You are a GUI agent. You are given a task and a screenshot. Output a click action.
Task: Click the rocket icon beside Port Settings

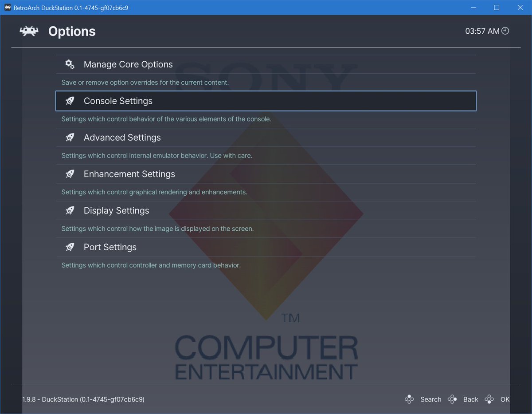pos(70,247)
